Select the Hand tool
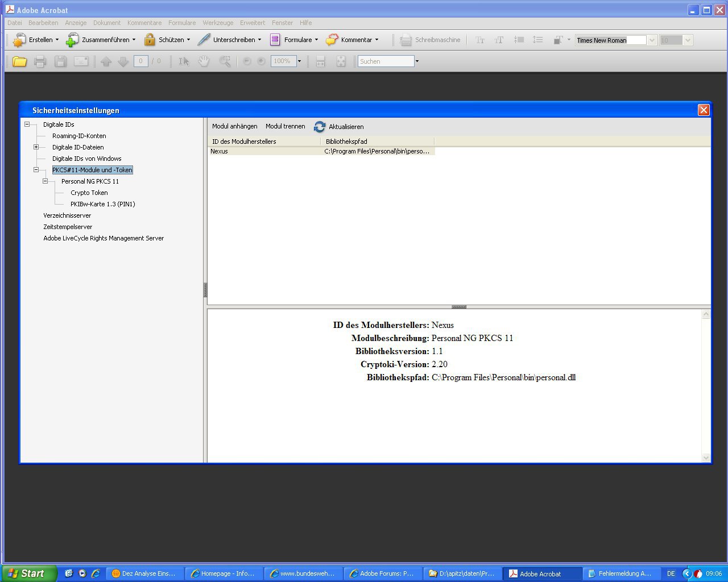The height and width of the screenshot is (582, 728). coord(204,61)
